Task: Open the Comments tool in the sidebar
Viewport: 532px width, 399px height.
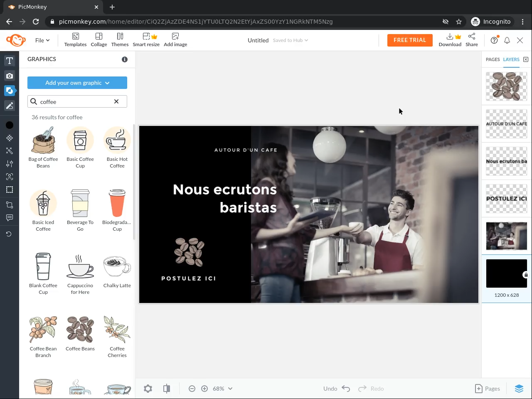Action: 10,217
